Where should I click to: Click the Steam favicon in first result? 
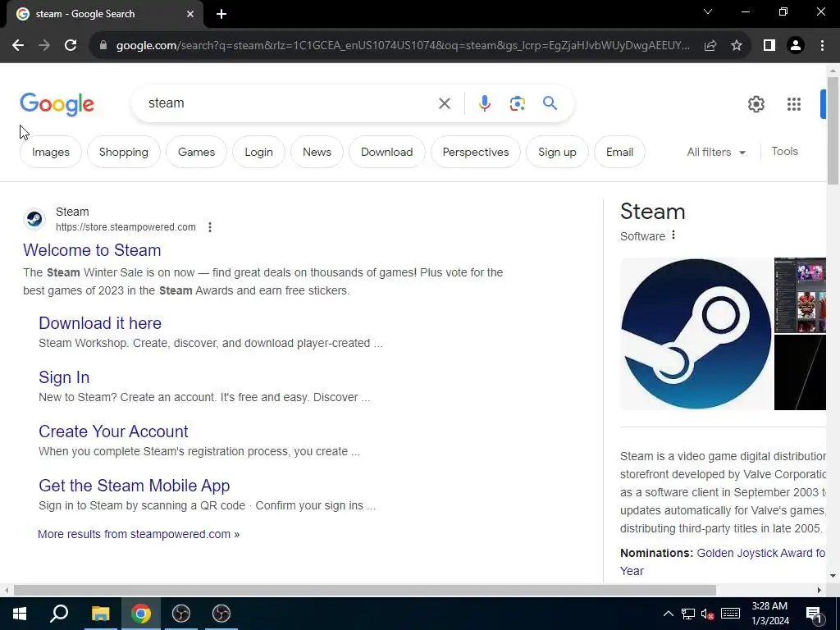[x=34, y=219]
